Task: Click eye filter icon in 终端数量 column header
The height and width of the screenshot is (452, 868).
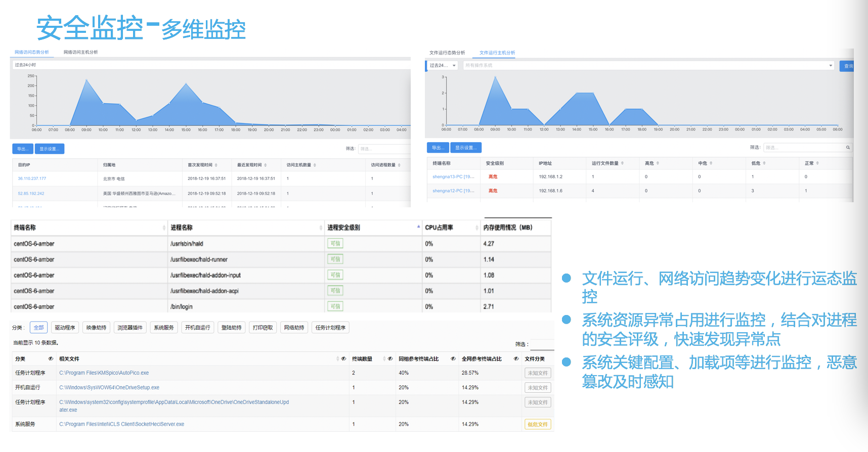Action: point(390,359)
